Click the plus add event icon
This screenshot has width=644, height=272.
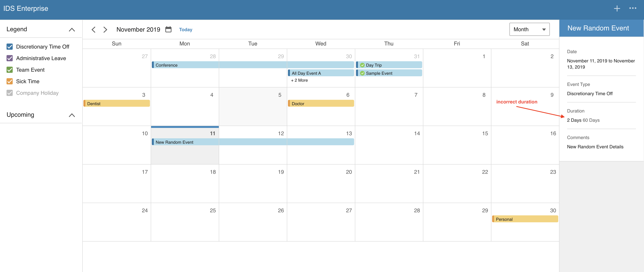[x=617, y=8]
